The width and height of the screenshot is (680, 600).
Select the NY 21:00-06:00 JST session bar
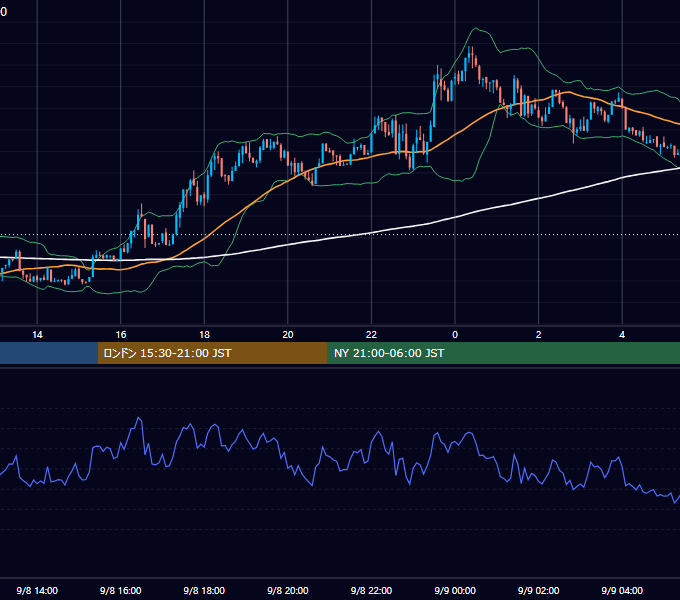pyautogui.click(x=503, y=353)
